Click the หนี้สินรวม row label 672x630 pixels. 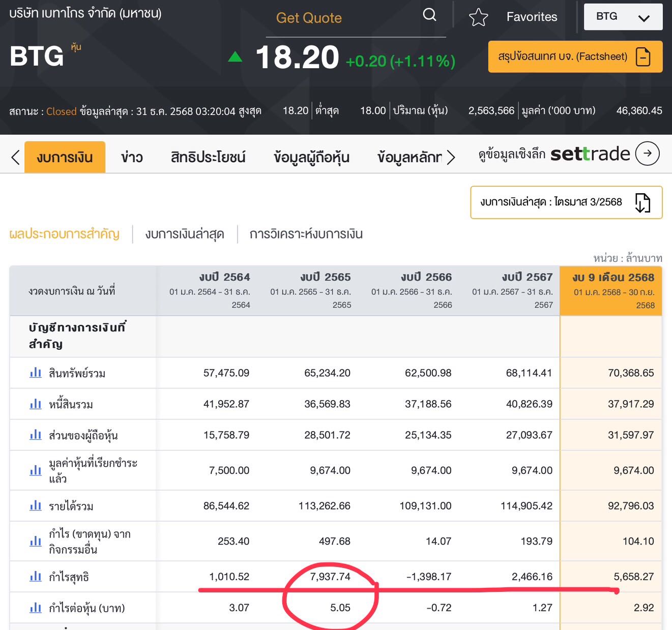pyautogui.click(x=71, y=404)
